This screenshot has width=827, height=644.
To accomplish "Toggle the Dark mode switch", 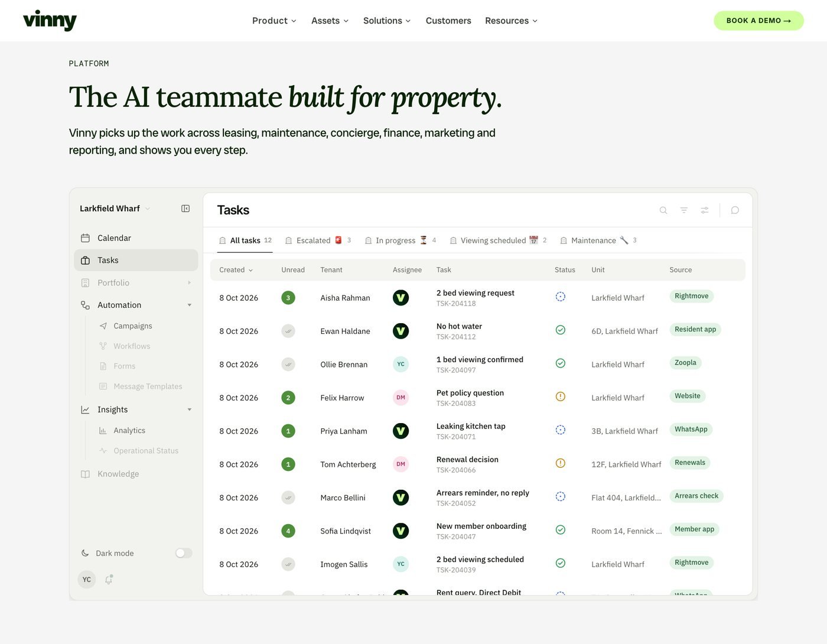I will [184, 553].
